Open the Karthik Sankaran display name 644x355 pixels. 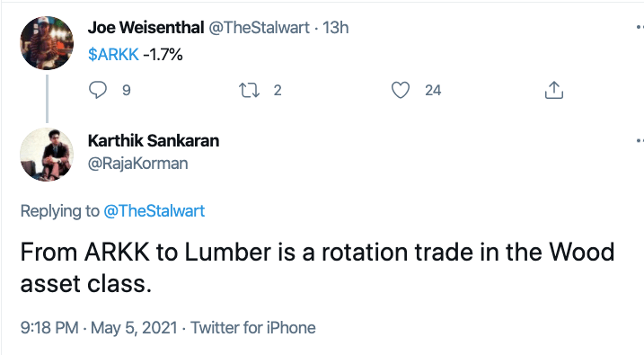[x=154, y=140]
